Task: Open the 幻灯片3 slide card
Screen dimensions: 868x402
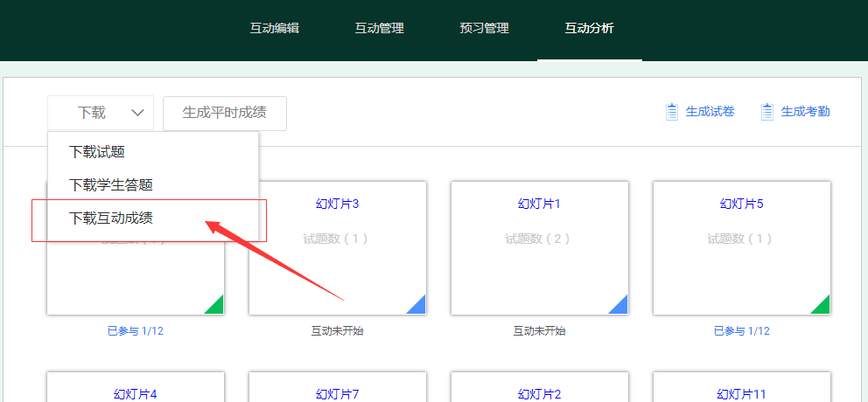Action: tap(338, 247)
